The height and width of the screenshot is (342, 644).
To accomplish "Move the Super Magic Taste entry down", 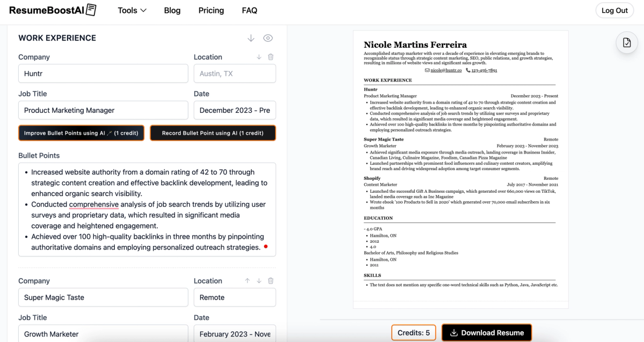I will [259, 281].
